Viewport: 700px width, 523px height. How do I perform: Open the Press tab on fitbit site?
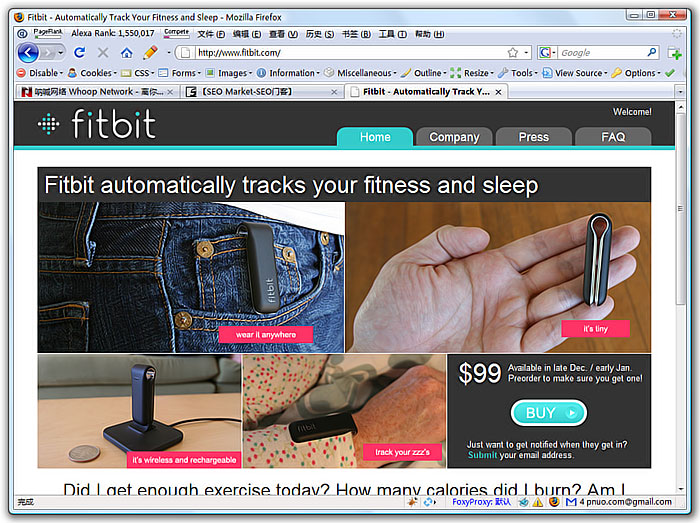pos(533,137)
